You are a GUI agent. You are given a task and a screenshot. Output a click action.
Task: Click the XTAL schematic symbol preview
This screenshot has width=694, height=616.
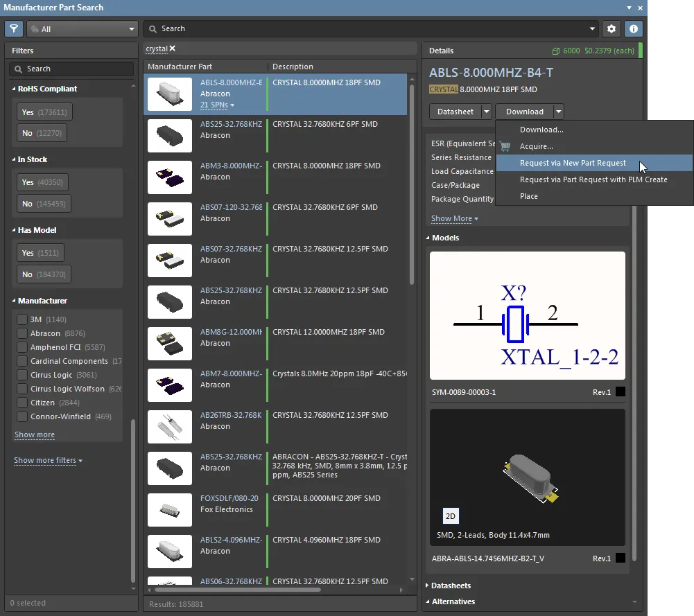[527, 316]
